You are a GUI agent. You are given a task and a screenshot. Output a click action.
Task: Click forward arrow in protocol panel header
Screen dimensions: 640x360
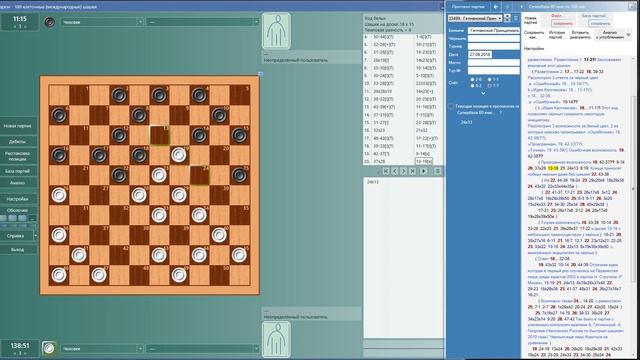pyautogui.click(x=507, y=7)
